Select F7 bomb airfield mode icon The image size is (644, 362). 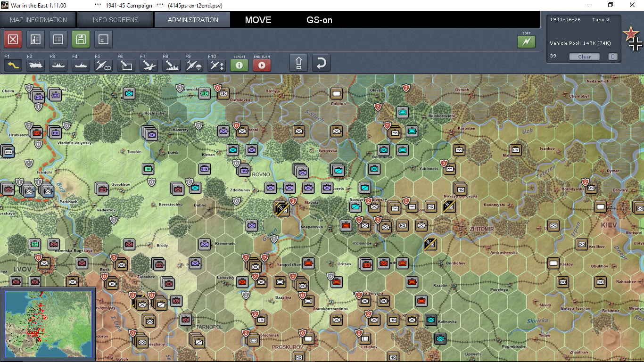click(x=149, y=66)
